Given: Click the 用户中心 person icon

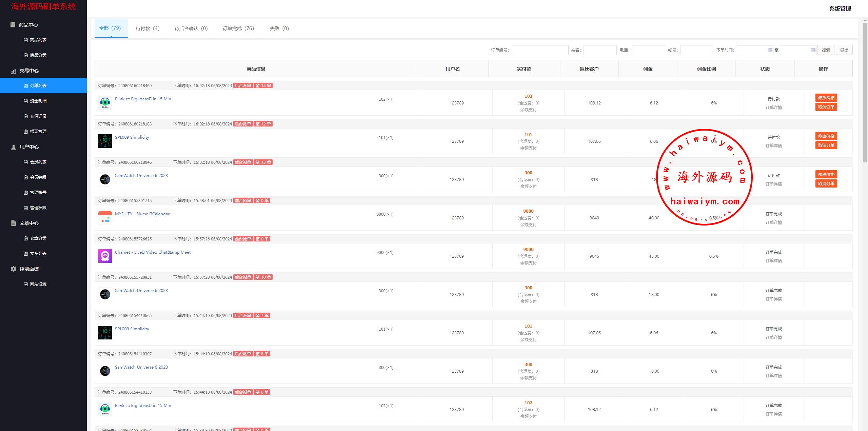Looking at the screenshot, I should pyautogui.click(x=14, y=147).
